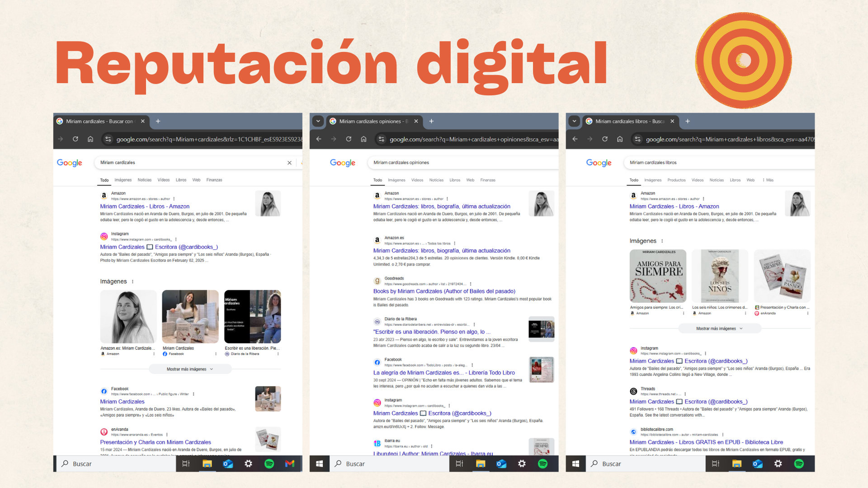
Task: Select Productos tab in third window
Action: pyautogui.click(x=676, y=180)
